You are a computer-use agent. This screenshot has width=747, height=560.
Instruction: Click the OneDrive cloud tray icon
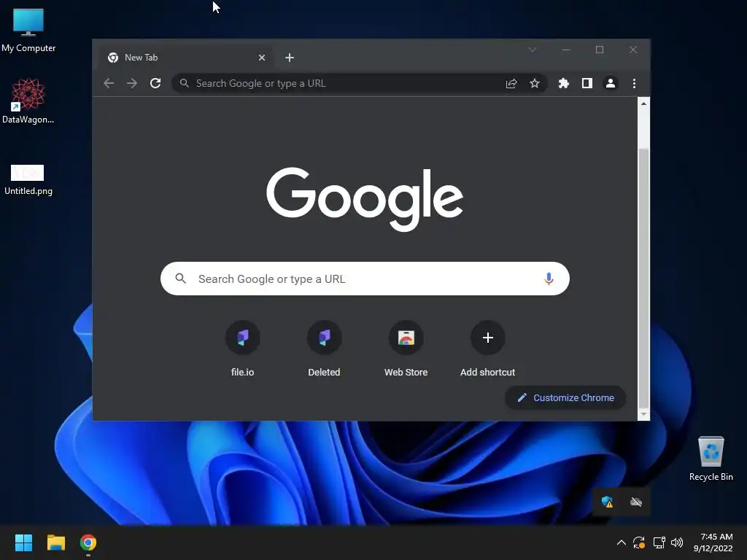click(636, 502)
